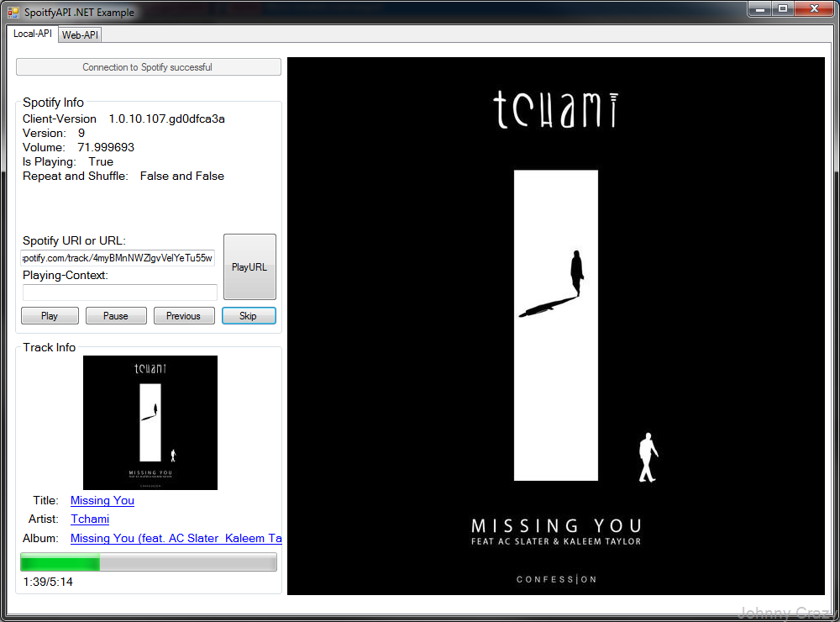Click the SpotifyAPI app icon in title bar

click(x=13, y=13)
